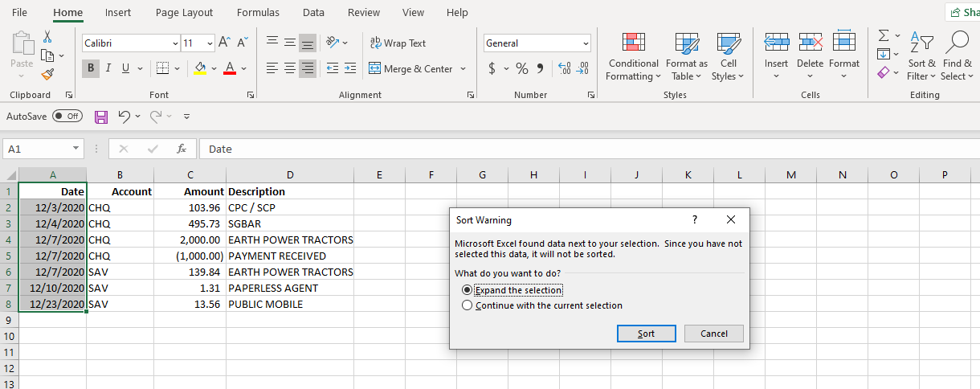Switch to the Formulas tab

pos(258,13)
